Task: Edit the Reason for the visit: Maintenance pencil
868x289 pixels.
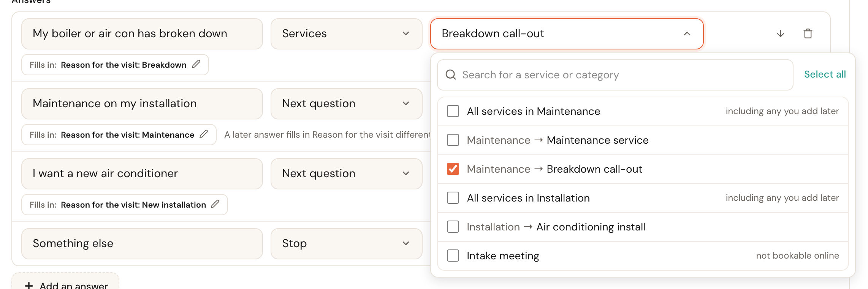Action: pyautogui.click(x=204, y=134)
